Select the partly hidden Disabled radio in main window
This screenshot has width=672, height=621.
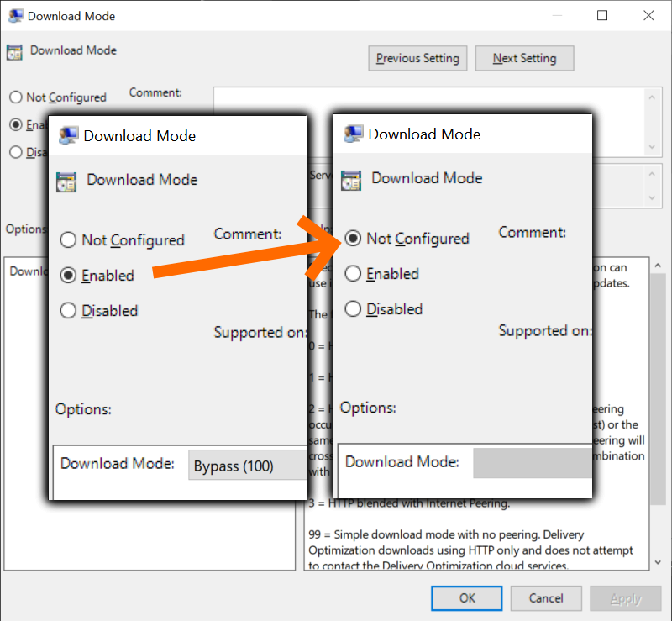16,152
